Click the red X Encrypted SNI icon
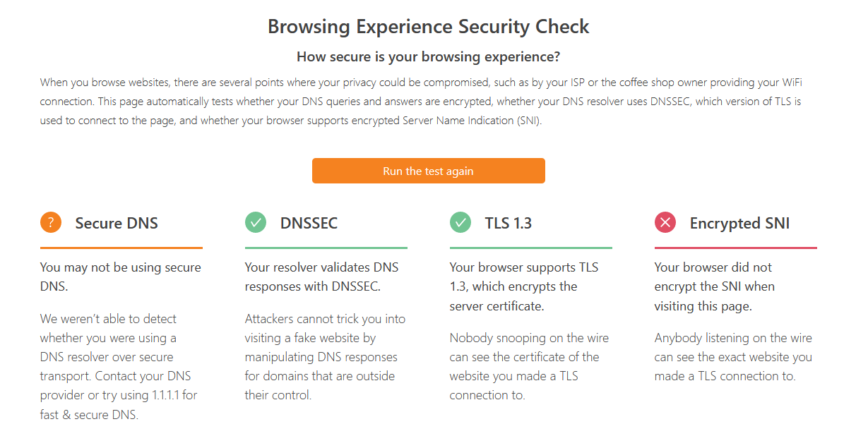This screenshot has height=424, width=868. tap(665, 223)
